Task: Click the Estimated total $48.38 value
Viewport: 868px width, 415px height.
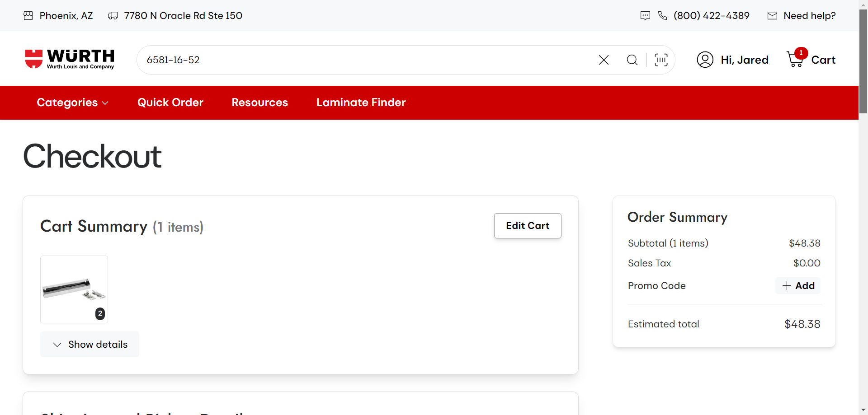Action: click(802, 324)
